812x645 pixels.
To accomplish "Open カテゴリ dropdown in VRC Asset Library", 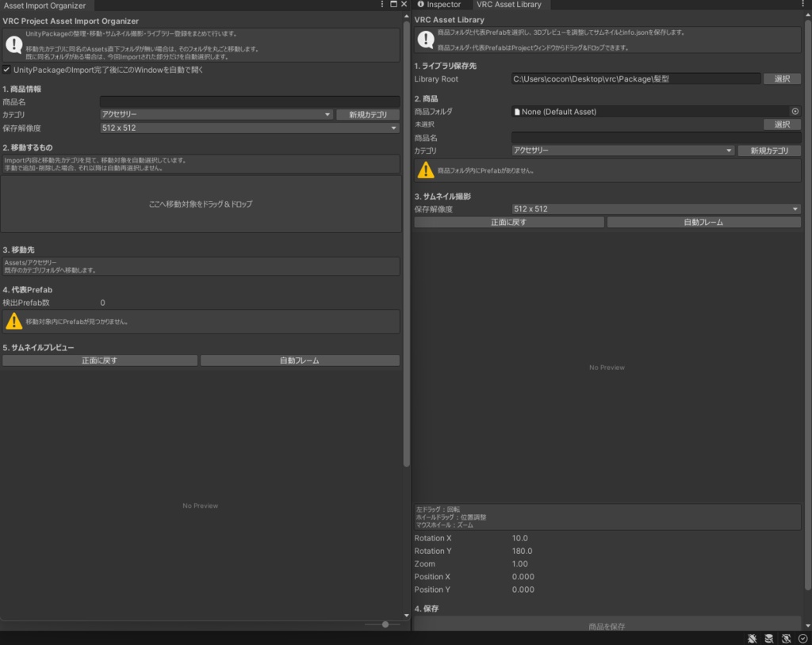I will (622, 150).
